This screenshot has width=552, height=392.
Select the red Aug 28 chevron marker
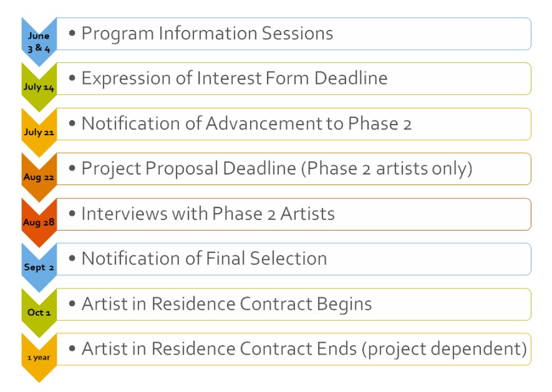tap(39, 222)
